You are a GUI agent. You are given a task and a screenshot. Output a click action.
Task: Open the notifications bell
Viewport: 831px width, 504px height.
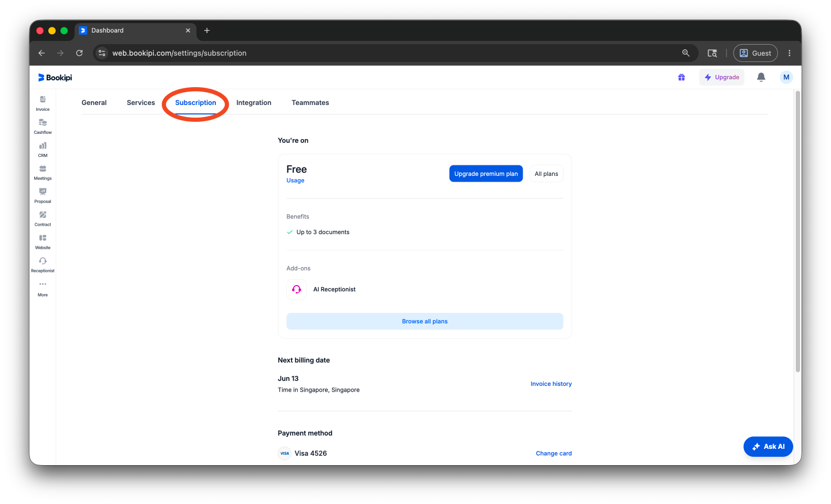pyautogui.click(x=761, y=77)
